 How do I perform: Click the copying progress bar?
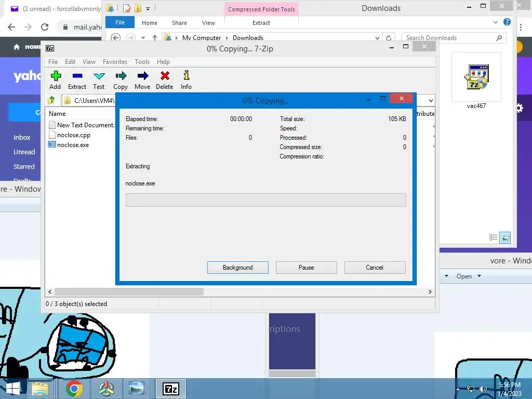click(x=265, y=200)
